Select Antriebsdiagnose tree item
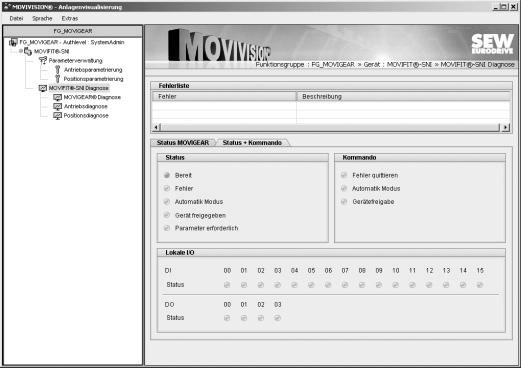The height and width of the screenshot is (368, 521). [85, 106]
